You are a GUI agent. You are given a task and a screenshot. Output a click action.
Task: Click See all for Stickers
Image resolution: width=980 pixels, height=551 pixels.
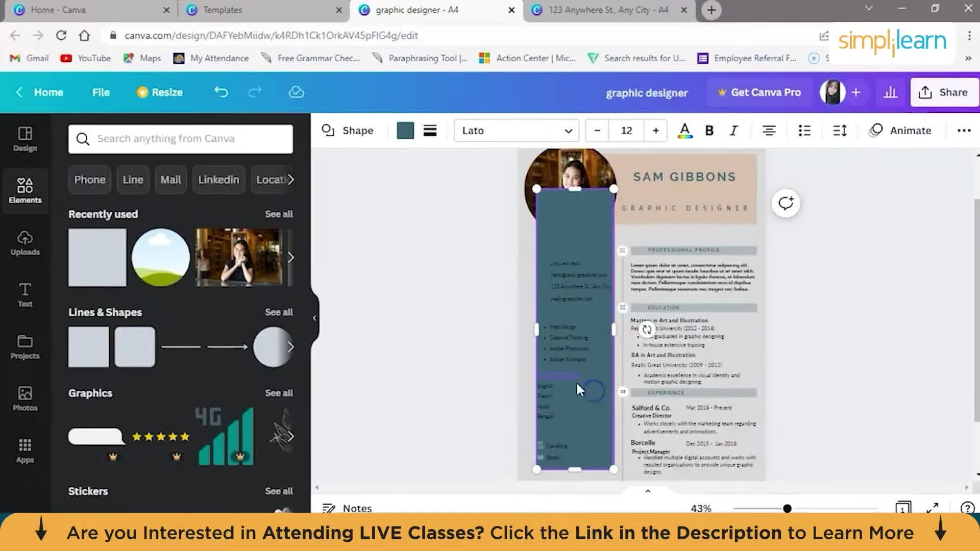[279, 491]
